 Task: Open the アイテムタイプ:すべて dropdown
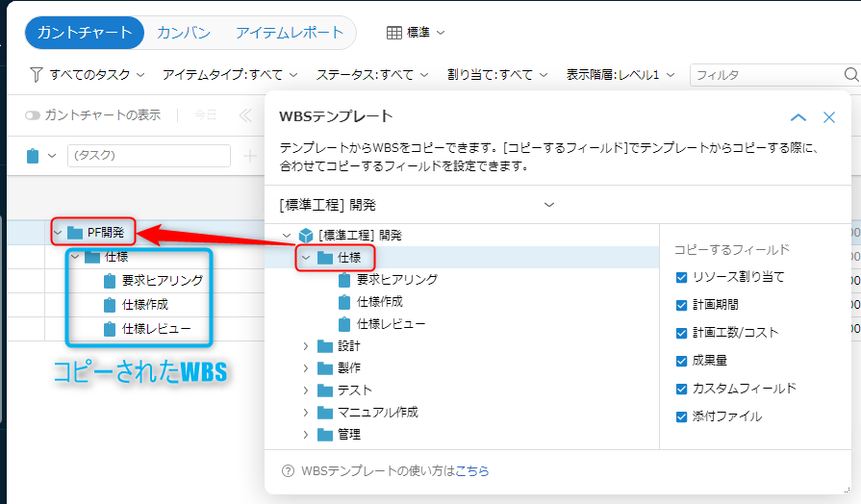click(x=230, y=75)
